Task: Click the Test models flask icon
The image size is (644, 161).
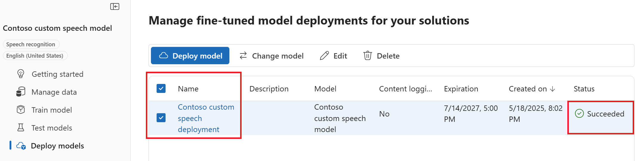Action: point(21,128)
